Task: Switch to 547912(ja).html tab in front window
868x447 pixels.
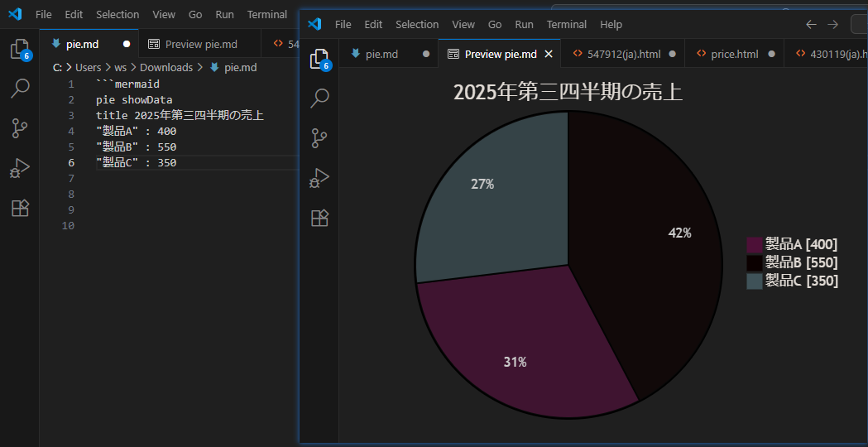Action: (623, 54)
